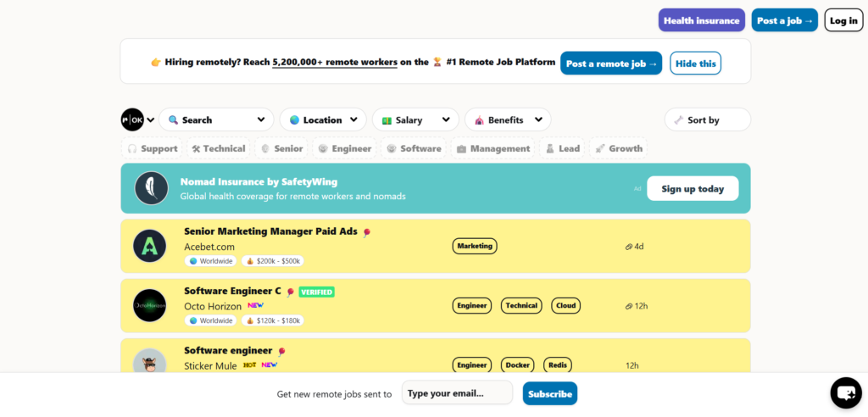The height and width of the screenshot is (417, 868).
Task: Open the Software Engineer C job title
Action: pyautogui.click(x=232, y=292)
